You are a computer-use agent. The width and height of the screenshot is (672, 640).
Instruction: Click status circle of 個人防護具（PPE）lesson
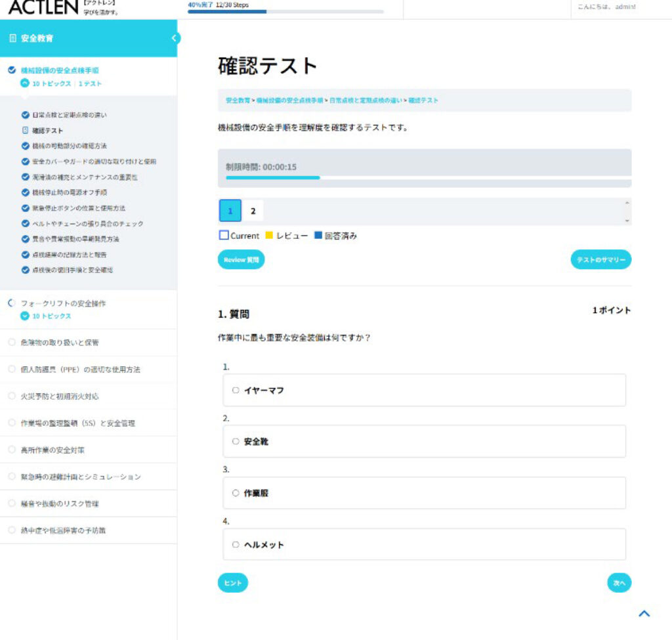tap(12, 369)
